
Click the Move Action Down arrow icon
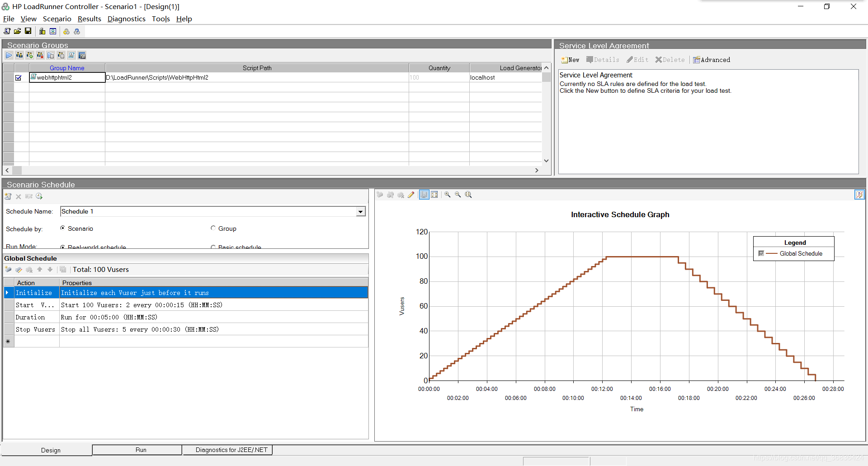(x=50, y=270)
